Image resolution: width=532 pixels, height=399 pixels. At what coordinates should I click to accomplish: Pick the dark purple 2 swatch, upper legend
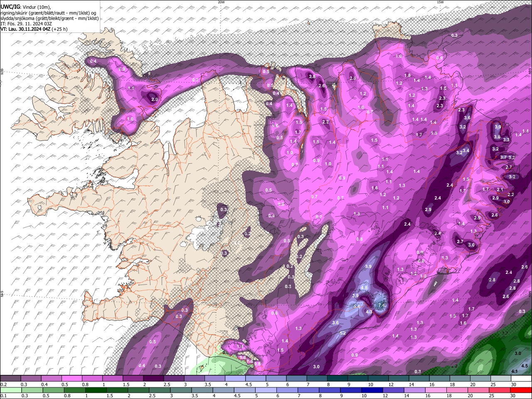[x=153, y=379]
